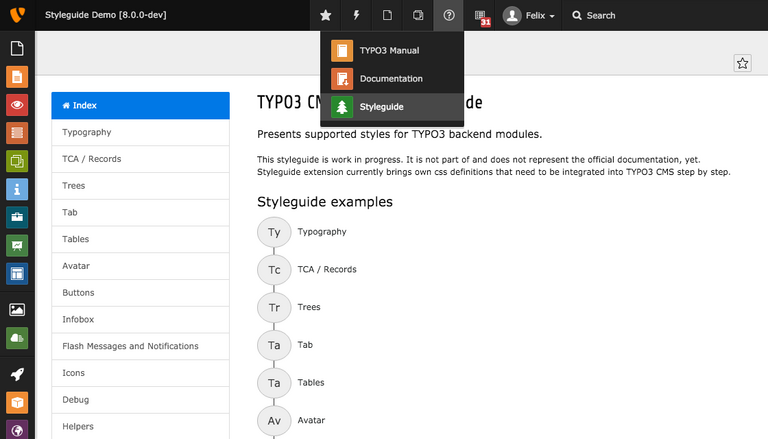Select Typography in the left navigation list
The width and height of the screenshot is (768, 439).
(141, 132)
